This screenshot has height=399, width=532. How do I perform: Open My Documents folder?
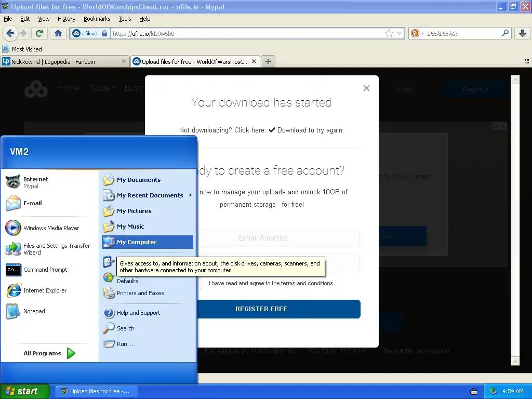point(148,179)
